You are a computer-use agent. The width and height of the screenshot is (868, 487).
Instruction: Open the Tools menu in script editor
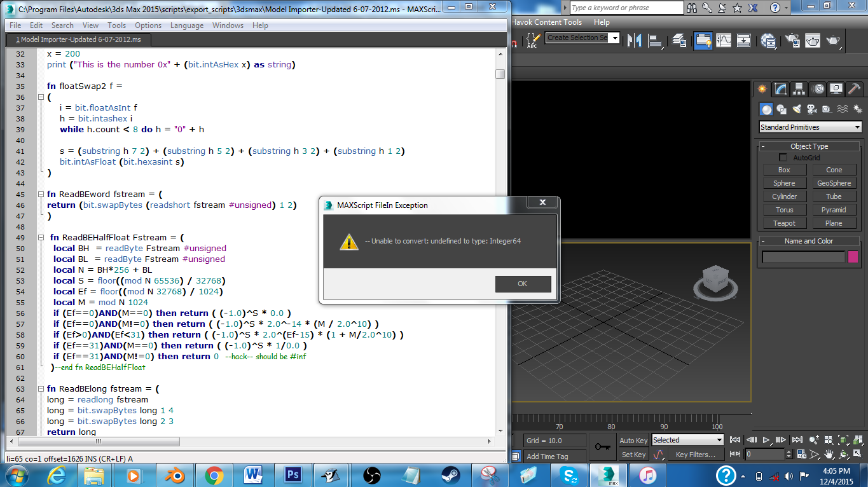(x=116, y=25)
